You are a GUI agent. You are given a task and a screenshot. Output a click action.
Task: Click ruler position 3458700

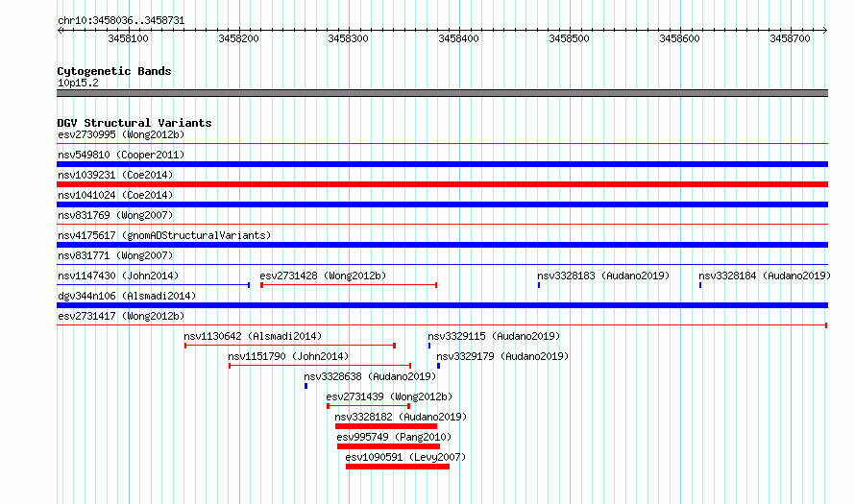click(x=790, y=38)
